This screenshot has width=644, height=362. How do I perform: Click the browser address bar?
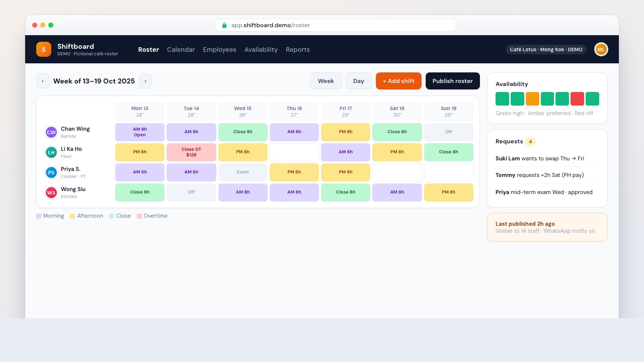click(x=336, y=25)
